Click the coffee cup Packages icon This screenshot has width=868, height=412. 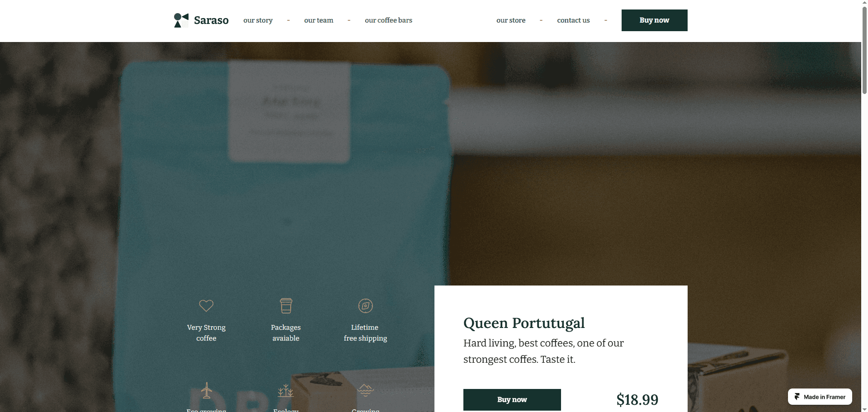click(286, 306)
